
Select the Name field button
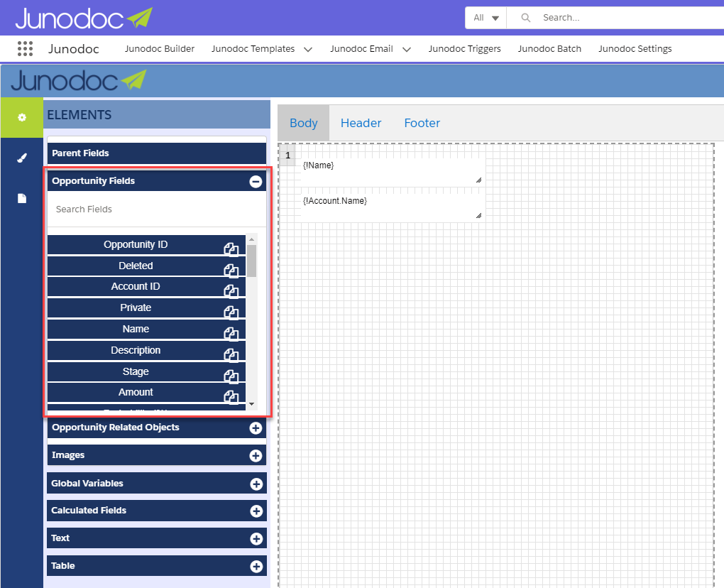[x=146, y=330]
